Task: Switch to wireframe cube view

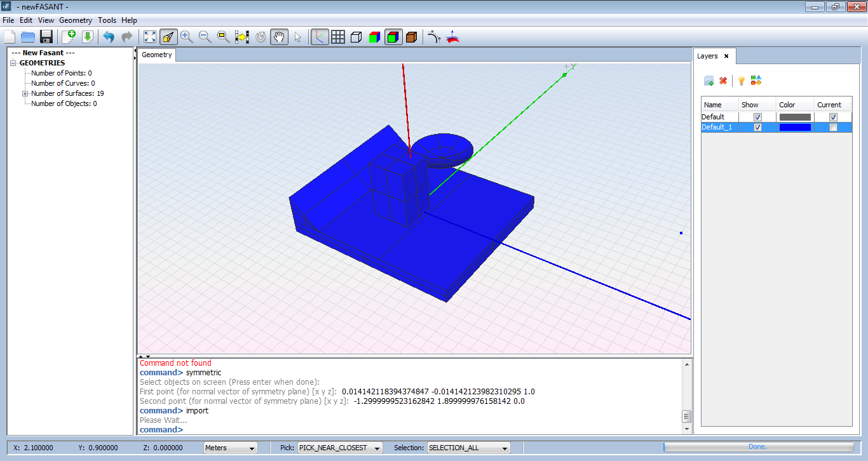Action: (356, 37)
